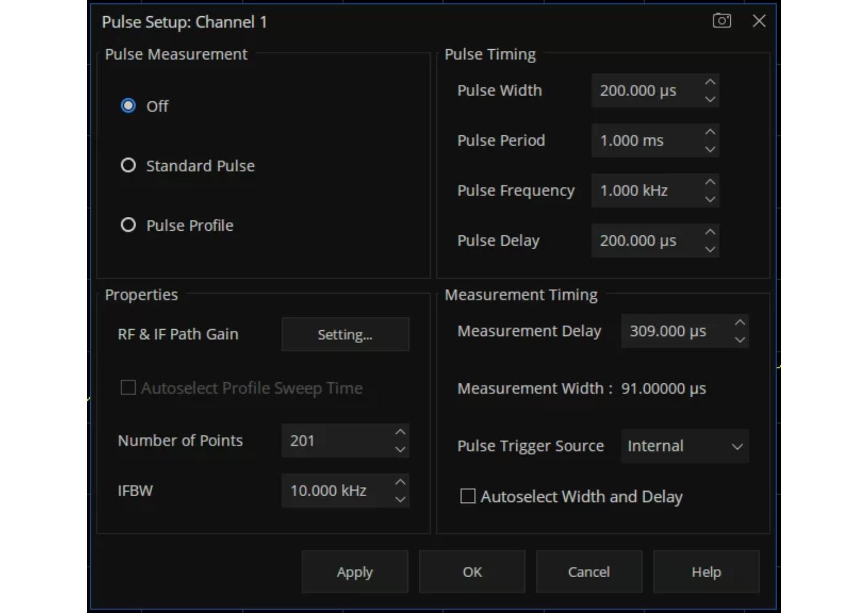Select the Off pulse measurement option

tap(128, 106)
